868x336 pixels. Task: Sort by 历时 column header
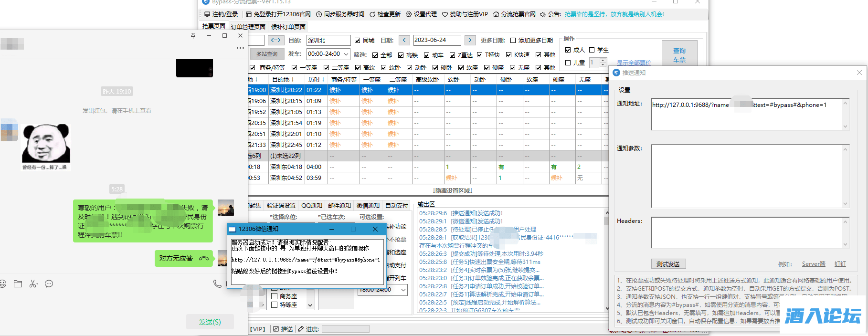point(317,80)
